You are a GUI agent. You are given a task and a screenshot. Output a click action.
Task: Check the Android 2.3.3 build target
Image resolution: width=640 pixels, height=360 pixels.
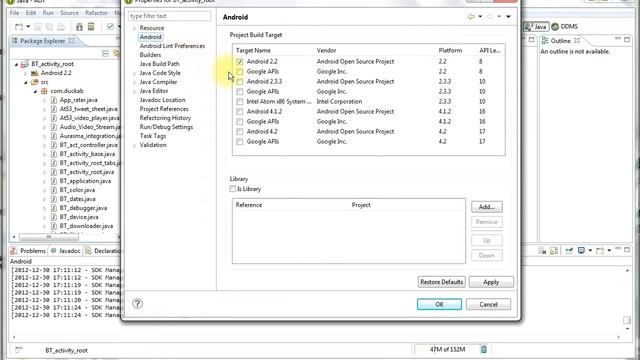pos(240,82)
